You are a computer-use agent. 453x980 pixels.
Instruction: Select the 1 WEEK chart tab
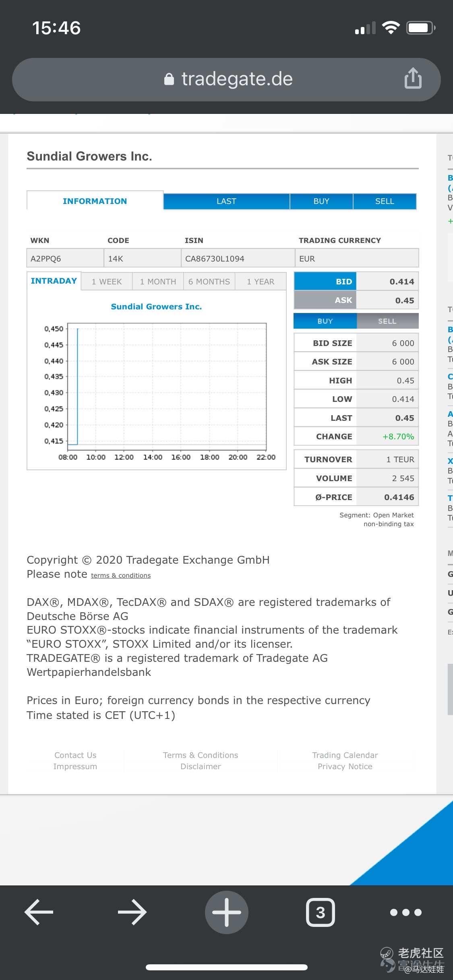click(107, 282)
